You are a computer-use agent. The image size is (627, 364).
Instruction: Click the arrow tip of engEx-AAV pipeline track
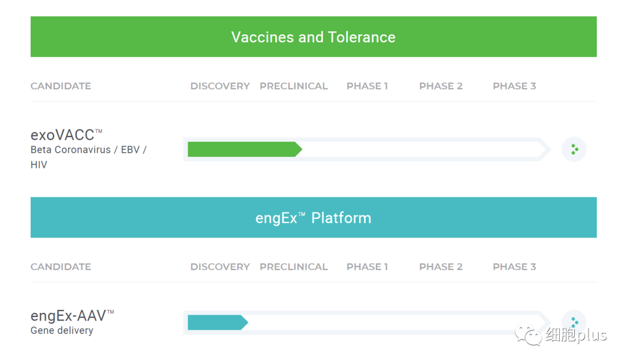click(x=545, y=321)
